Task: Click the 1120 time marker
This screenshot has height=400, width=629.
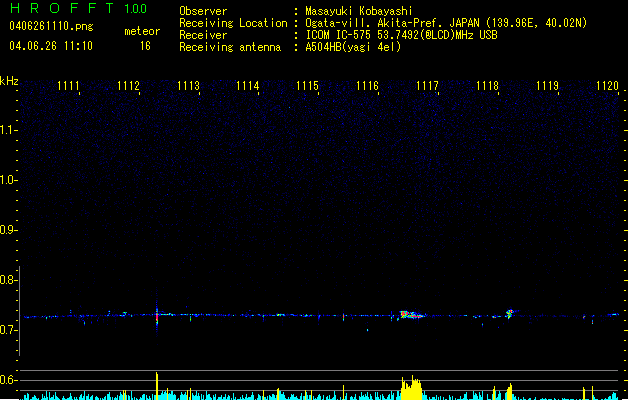Action: pos(607,86)
